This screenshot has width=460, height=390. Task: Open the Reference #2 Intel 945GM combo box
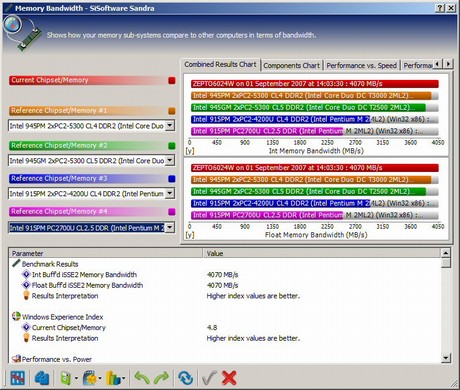pyautogui.click(x=91, y=160)
